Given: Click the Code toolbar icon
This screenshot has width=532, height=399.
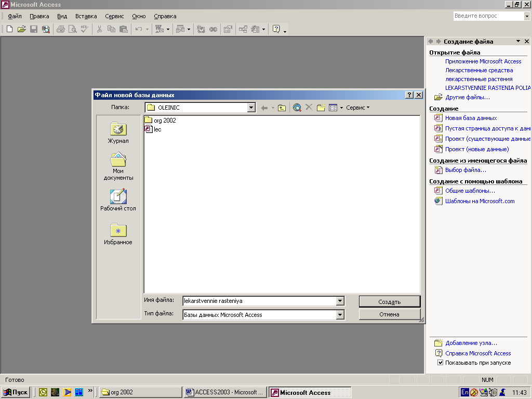Looking at the screenshot, I should coord(201,29).
